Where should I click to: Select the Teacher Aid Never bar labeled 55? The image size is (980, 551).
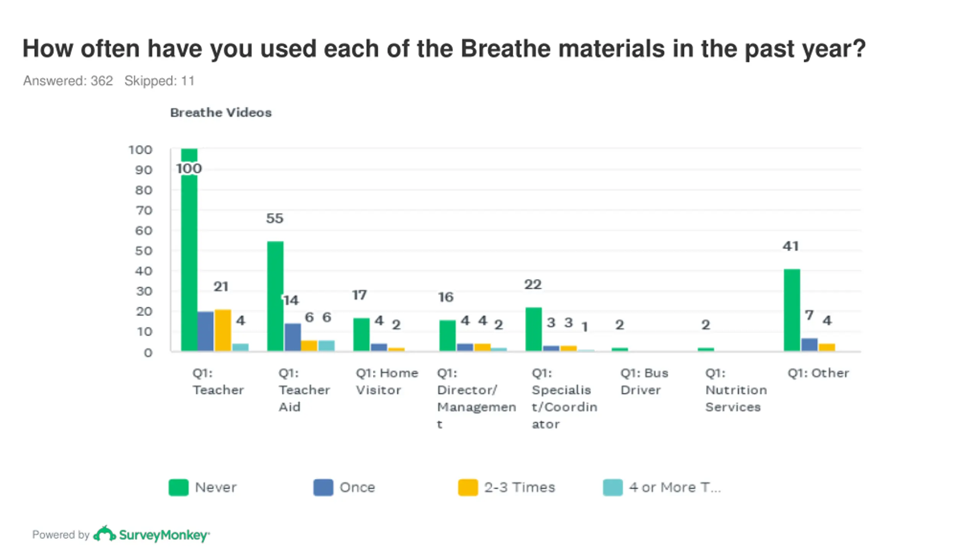pyautogui.click(x=275, y=296)
